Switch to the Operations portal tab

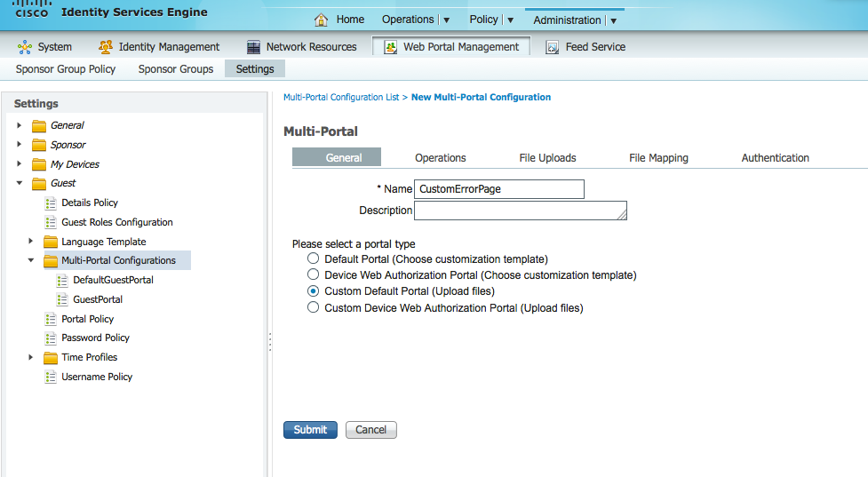[440, 158]
